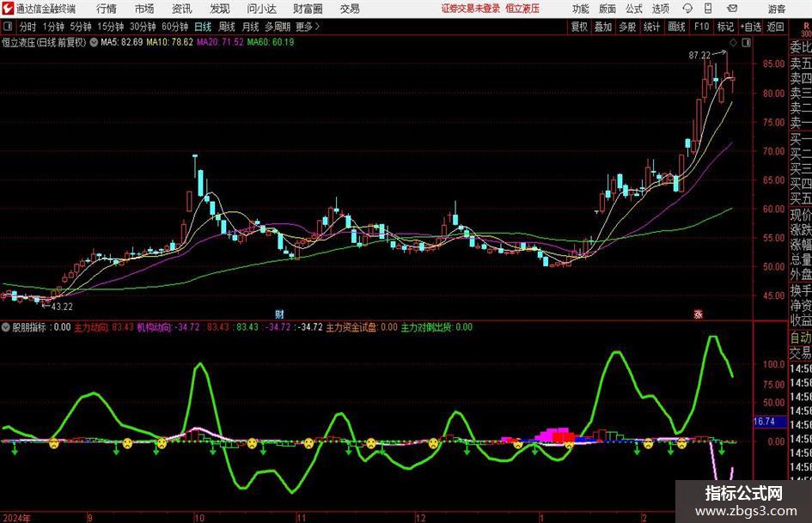Image resolution: width=812 pixels, height=523 pixels.
Task: Open the 发现 menu
Action: point(220,9)
